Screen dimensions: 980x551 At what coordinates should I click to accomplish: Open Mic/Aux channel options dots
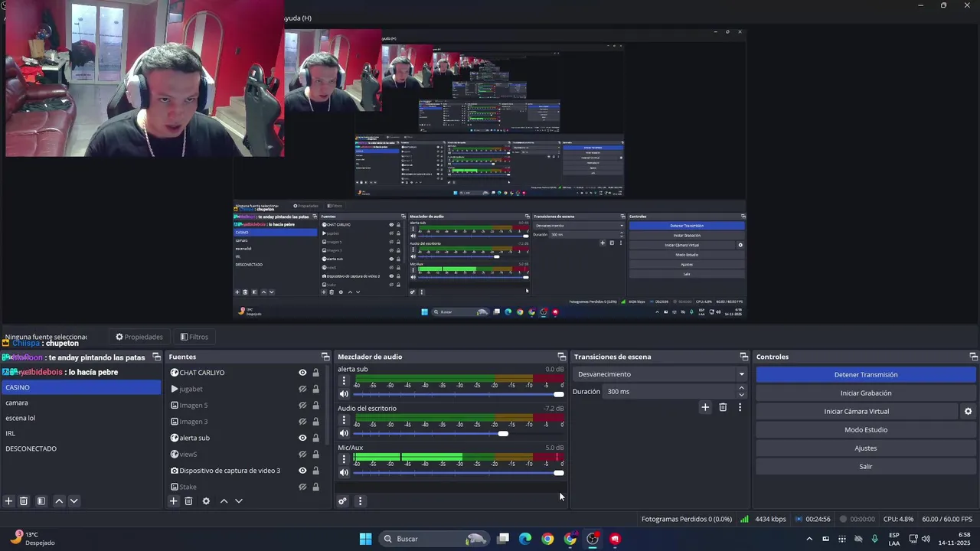(x=344, y=459)
